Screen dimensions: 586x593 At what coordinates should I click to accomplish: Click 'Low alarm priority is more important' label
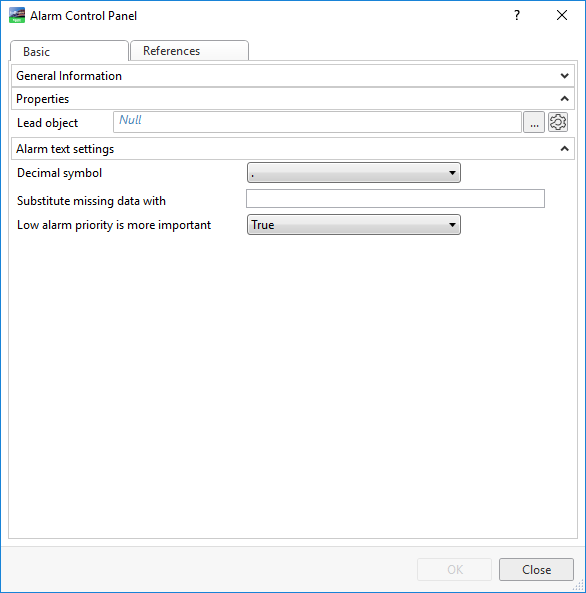[114, 225]
